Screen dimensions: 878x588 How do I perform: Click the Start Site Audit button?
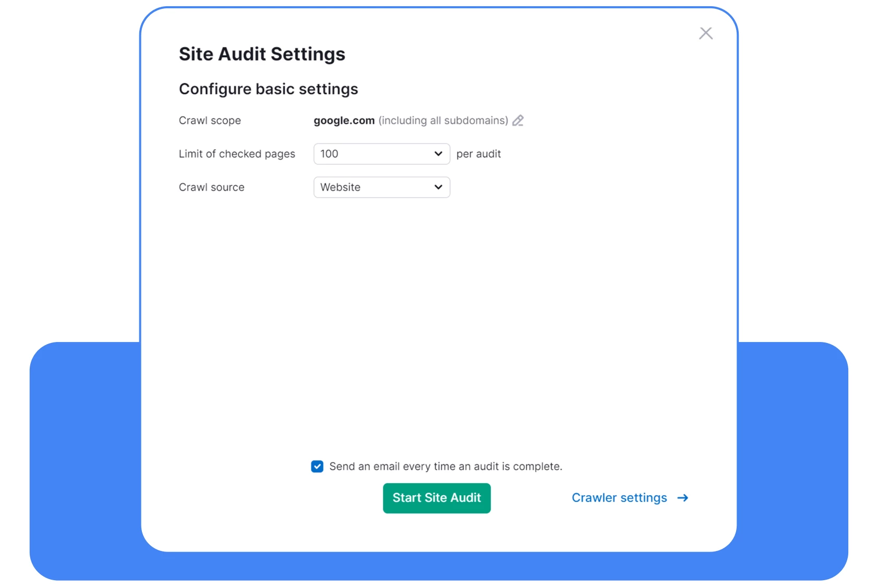coord(437,498)
